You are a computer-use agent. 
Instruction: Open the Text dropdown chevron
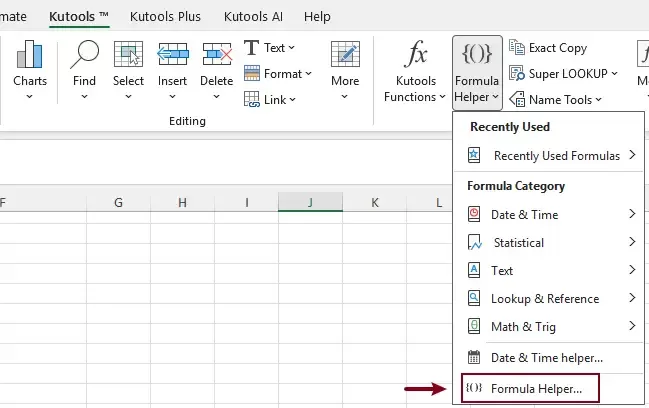pyautogui.click(x=291, y=48)
